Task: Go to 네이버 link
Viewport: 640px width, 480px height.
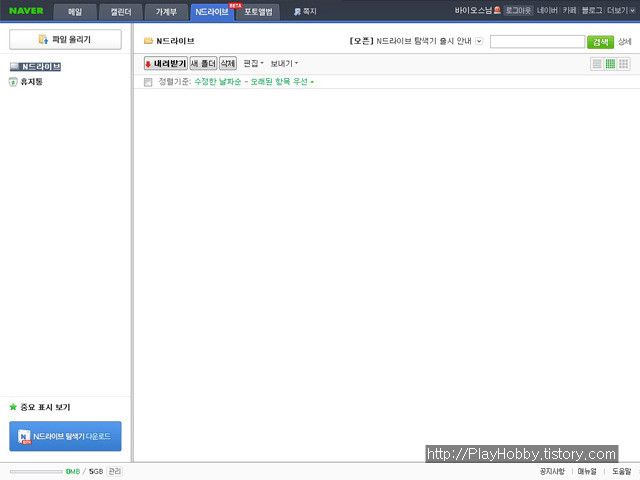Action: pyautogui.click(x=547, y=10)
